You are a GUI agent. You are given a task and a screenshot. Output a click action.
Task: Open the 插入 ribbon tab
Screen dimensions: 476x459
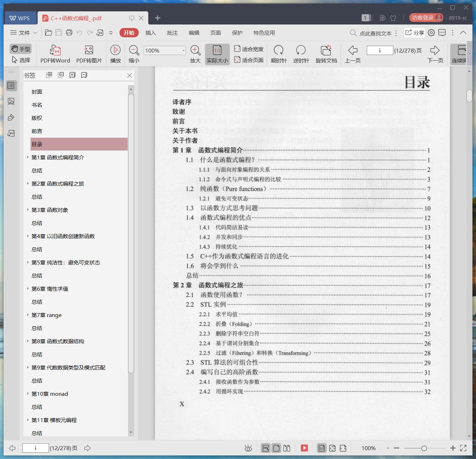(150, 33)
